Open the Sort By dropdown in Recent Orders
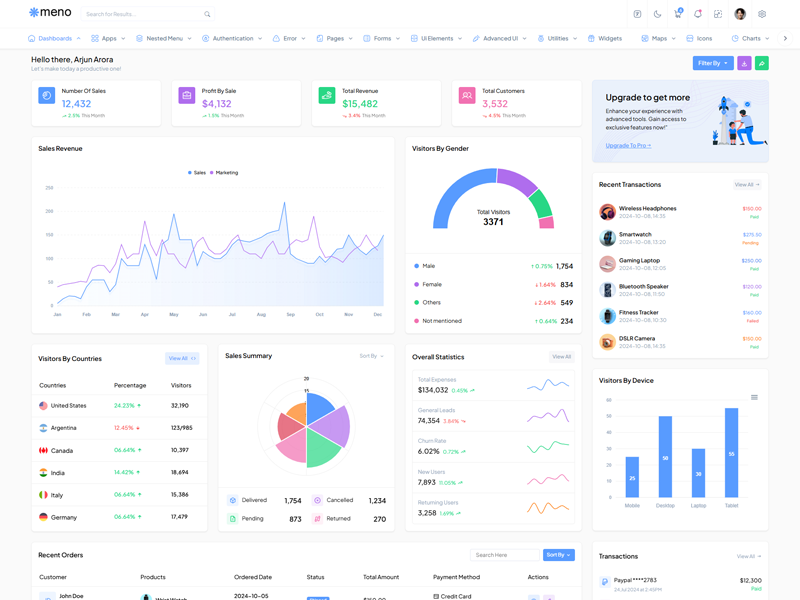 (x=558, y=555)
